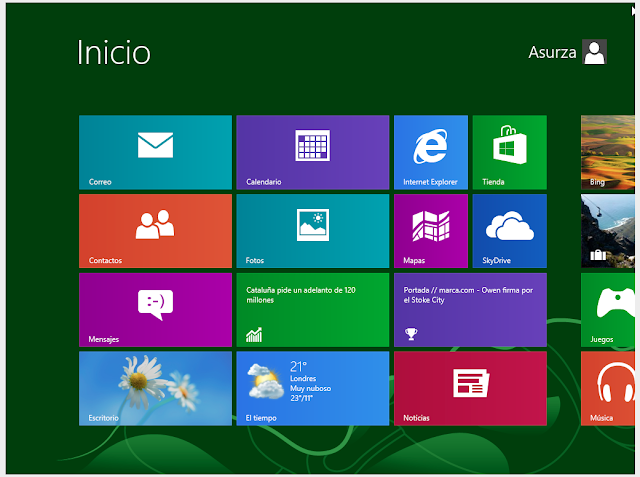This screenshot has width=640, height=477.
Task: Open the Escritorio desktop tile
Action: point(155,388)
